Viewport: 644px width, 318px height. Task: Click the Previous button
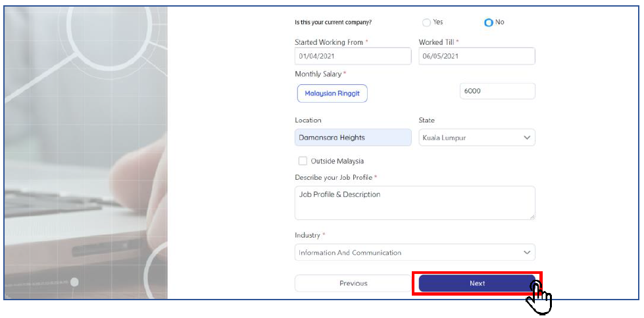pos(353,283)
